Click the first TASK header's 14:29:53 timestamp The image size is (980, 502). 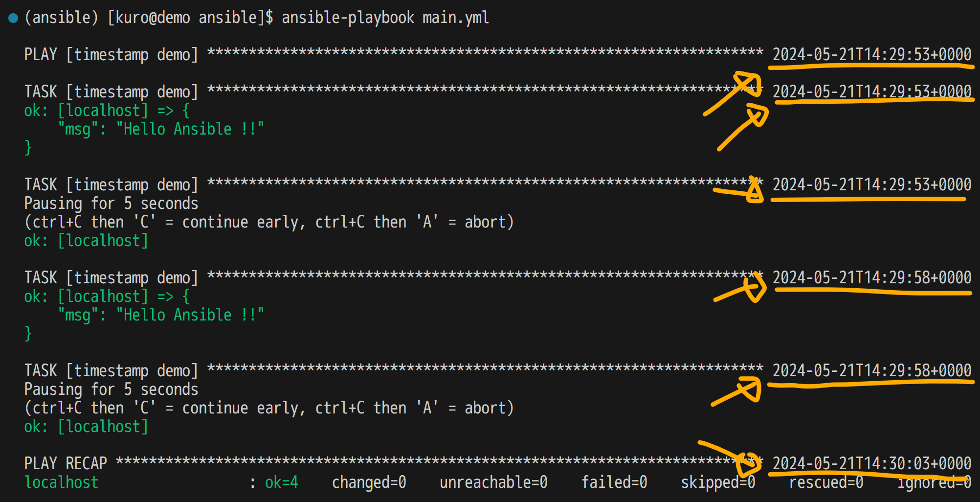pos(871,91)
